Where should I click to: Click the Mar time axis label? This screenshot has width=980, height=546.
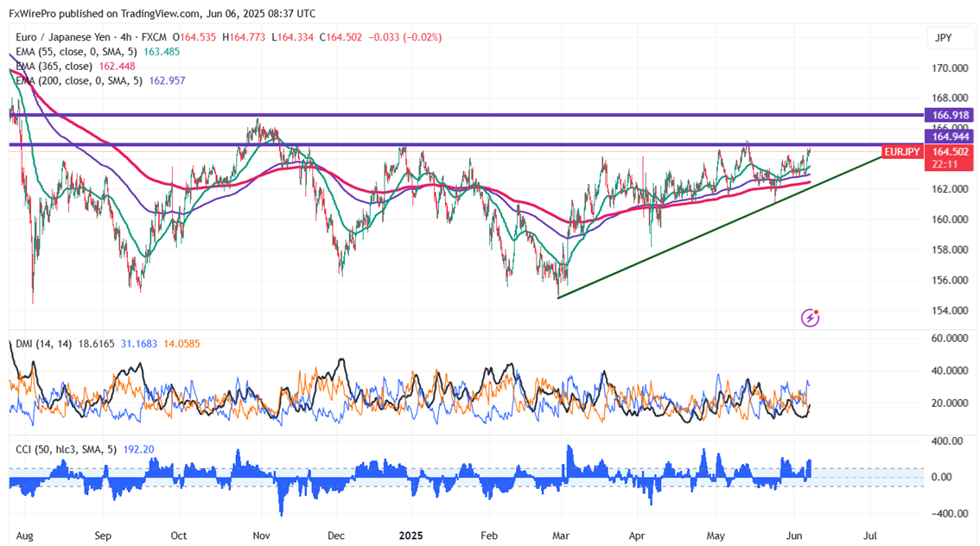coord(561,536)
